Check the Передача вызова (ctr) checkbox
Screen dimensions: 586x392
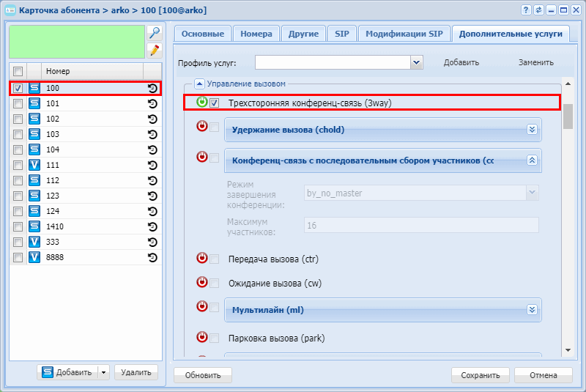(214, 259)
